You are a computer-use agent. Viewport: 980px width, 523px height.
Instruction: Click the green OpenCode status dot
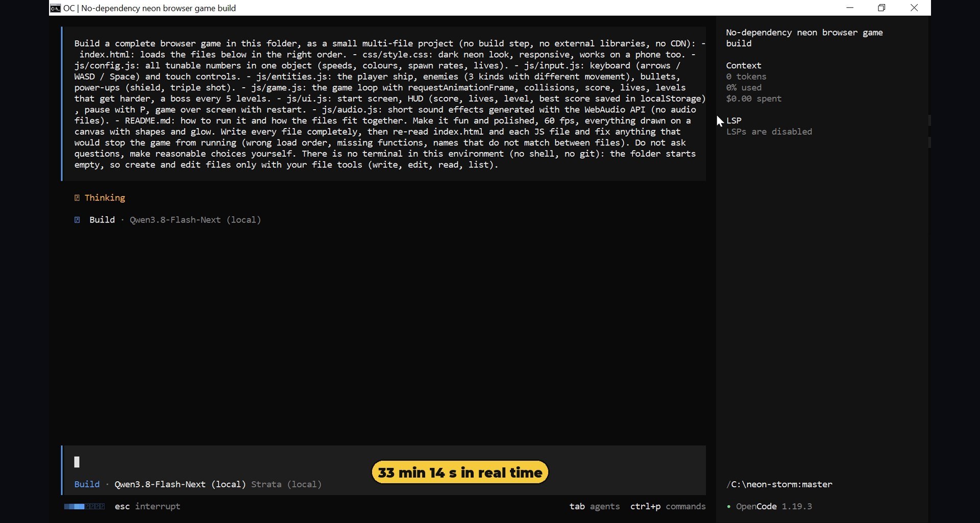point(729,507)
